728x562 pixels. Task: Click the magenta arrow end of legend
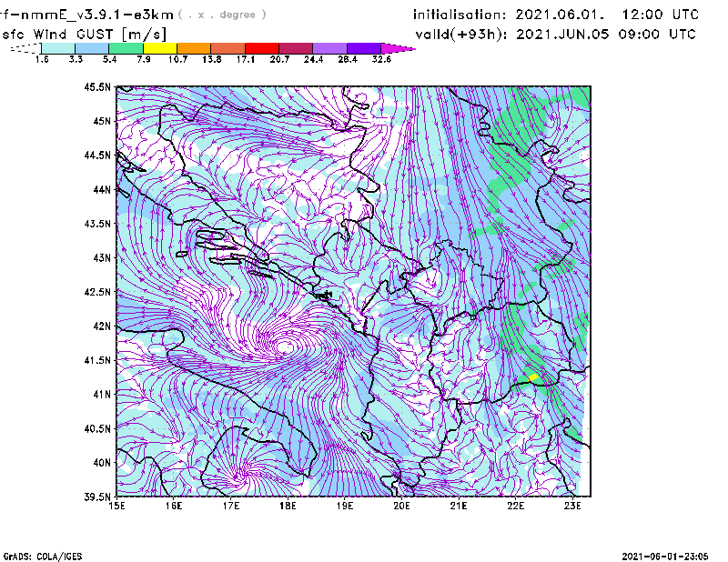[x=398, y=48]
